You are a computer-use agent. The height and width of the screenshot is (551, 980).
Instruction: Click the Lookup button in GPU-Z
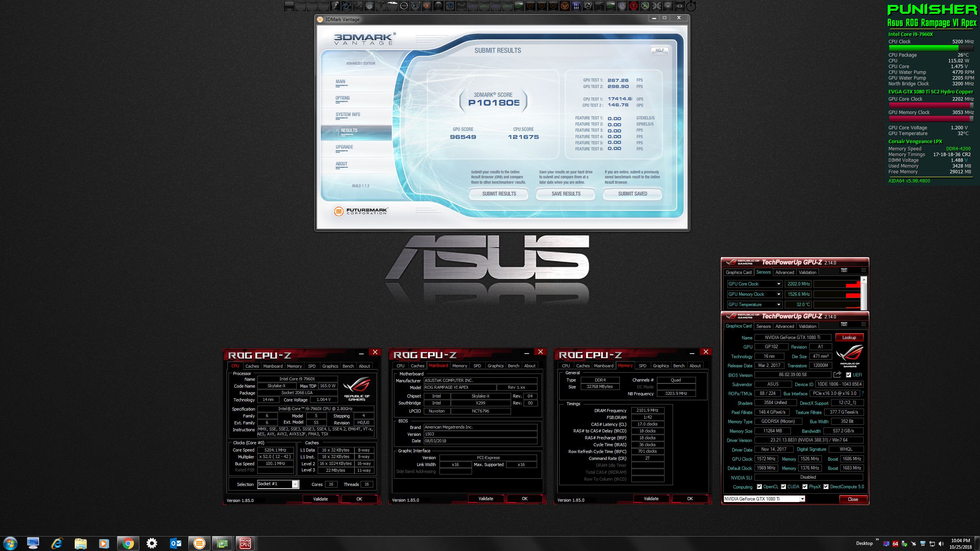[x=849, y=337]
